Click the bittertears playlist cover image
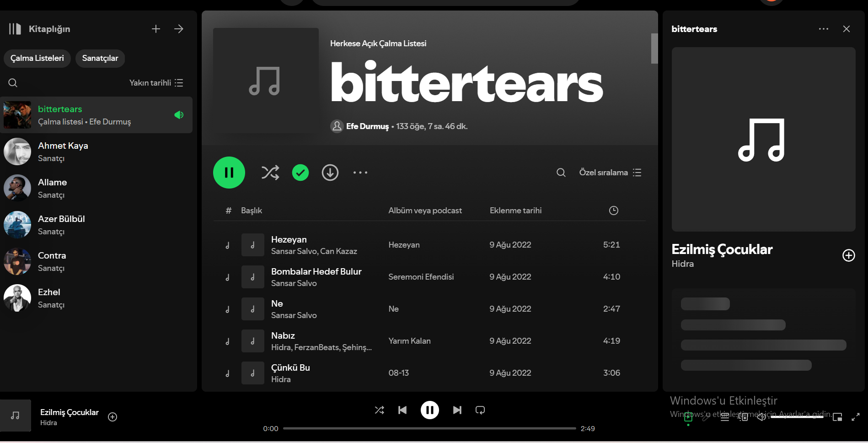The image size is (868, 443). (x=266, y=81)
